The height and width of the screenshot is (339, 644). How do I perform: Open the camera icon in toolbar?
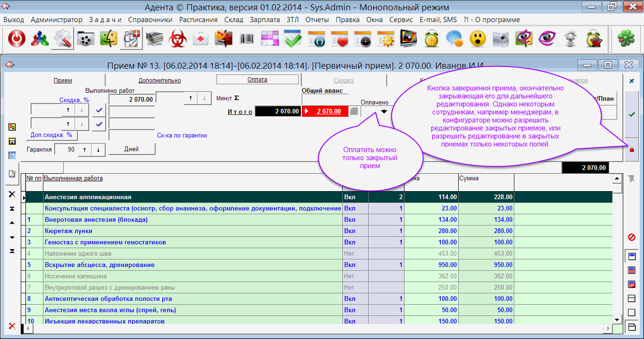pos(501,40)
